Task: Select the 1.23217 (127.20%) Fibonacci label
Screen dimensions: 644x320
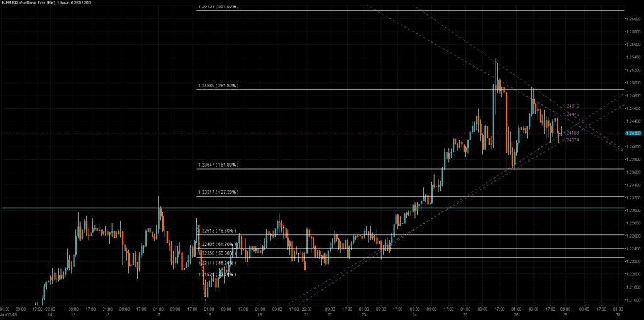Action: pos(218,192)
